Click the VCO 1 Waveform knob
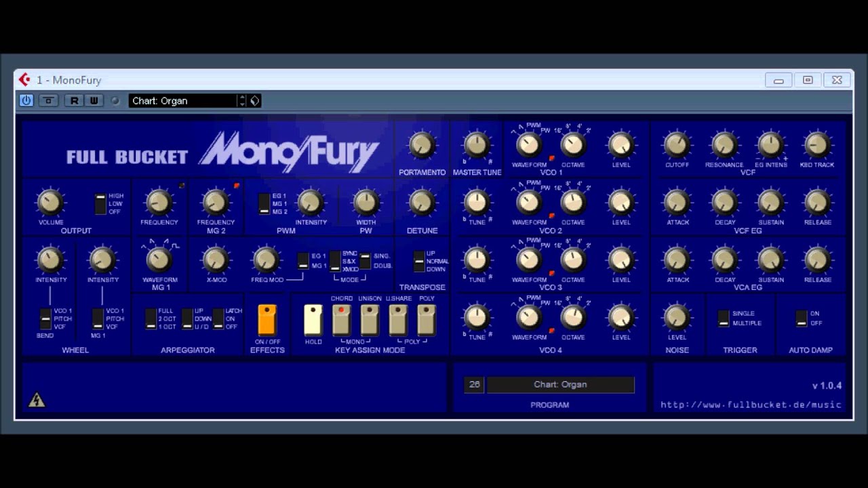Viewport: 868px width, 488px height. click(528, 144)
